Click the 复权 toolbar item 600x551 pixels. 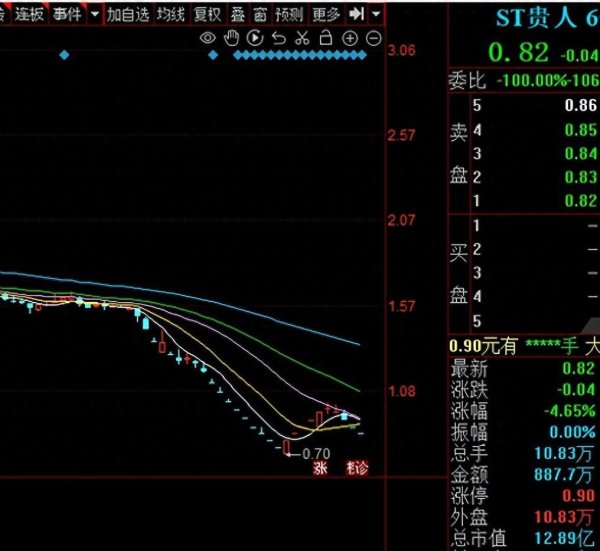207,15
